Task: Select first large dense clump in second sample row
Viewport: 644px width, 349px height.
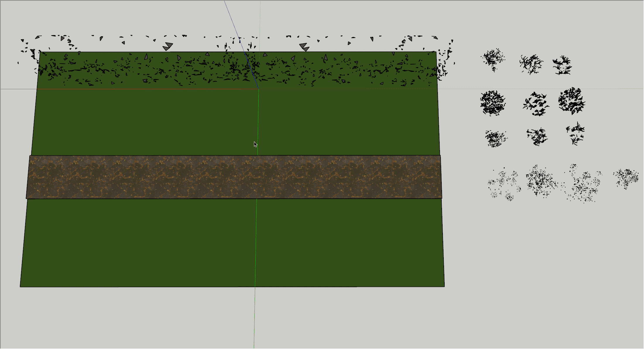Action: click(x=493, y=103)
